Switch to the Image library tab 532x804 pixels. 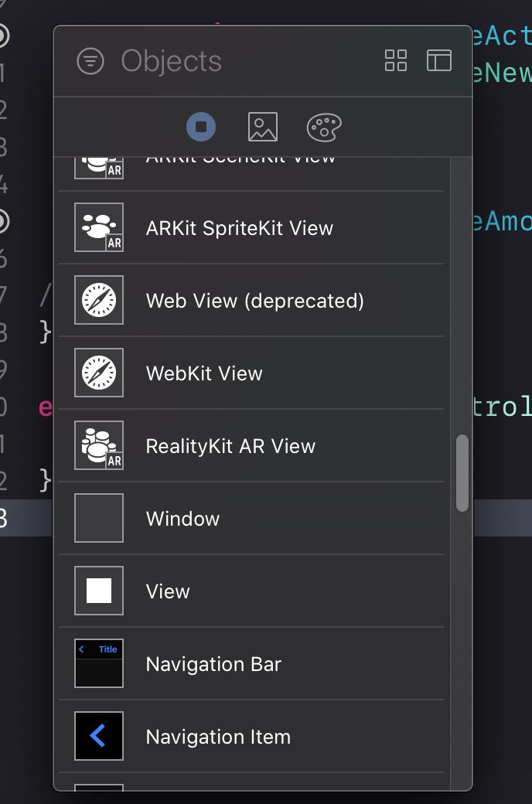[263, 127]
